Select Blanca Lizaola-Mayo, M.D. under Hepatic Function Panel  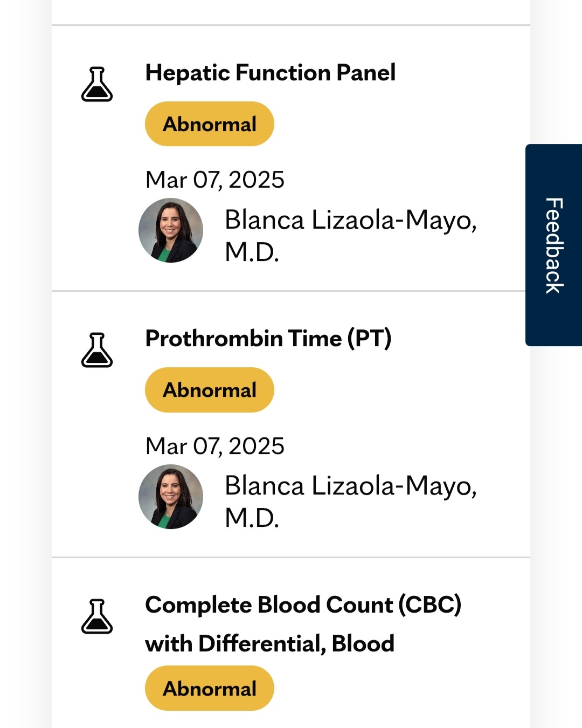click(x=351, y=236)
